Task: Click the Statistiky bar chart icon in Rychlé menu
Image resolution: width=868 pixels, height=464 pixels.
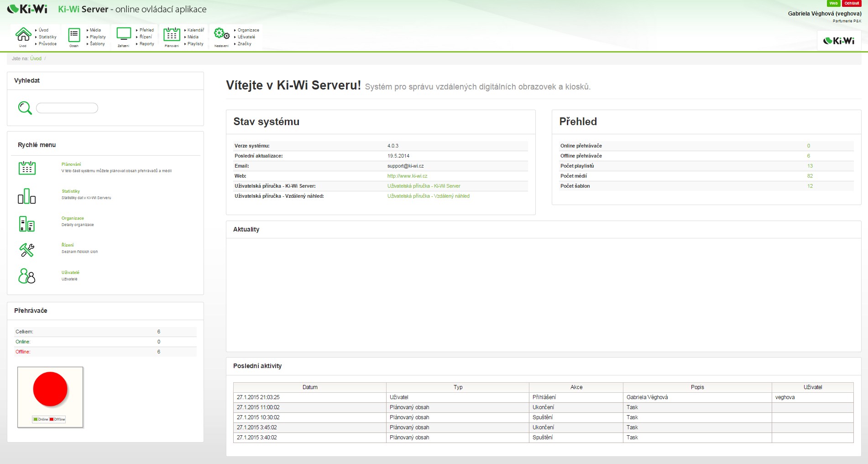Action: tap(26, 196)
